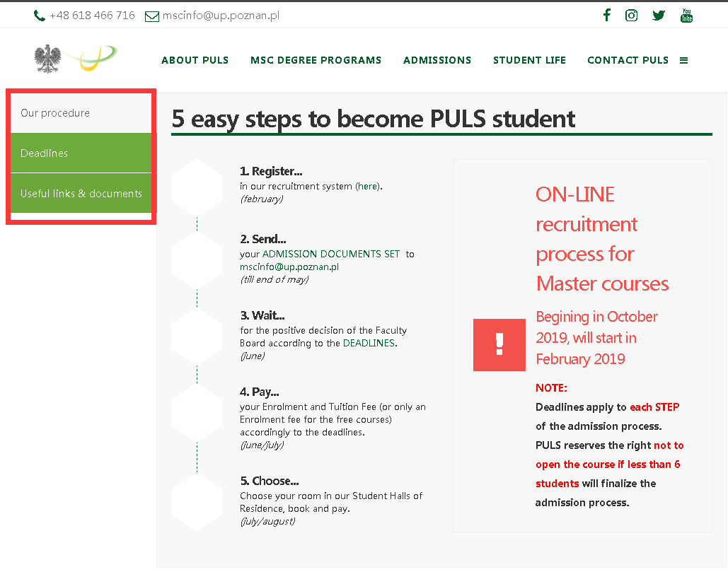
Task: Click the PULS eagle logo
Action: tap(48, 59)
